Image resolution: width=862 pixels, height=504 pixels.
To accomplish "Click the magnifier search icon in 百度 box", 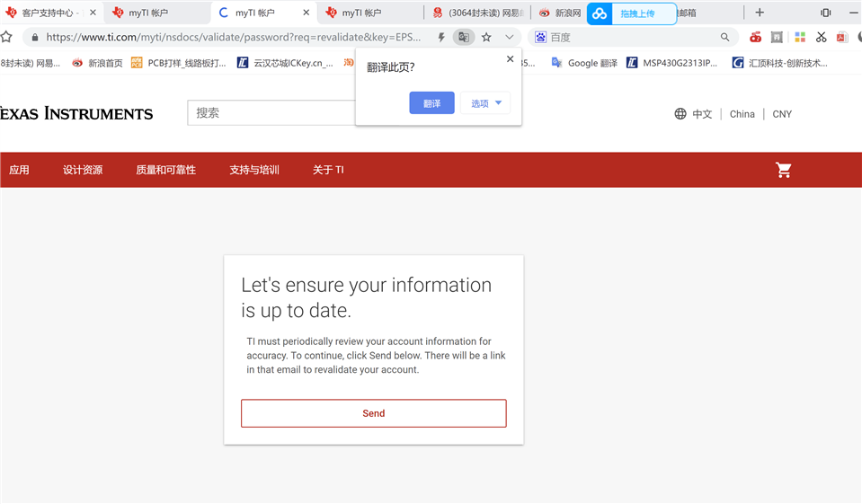I will click(724, 37).
